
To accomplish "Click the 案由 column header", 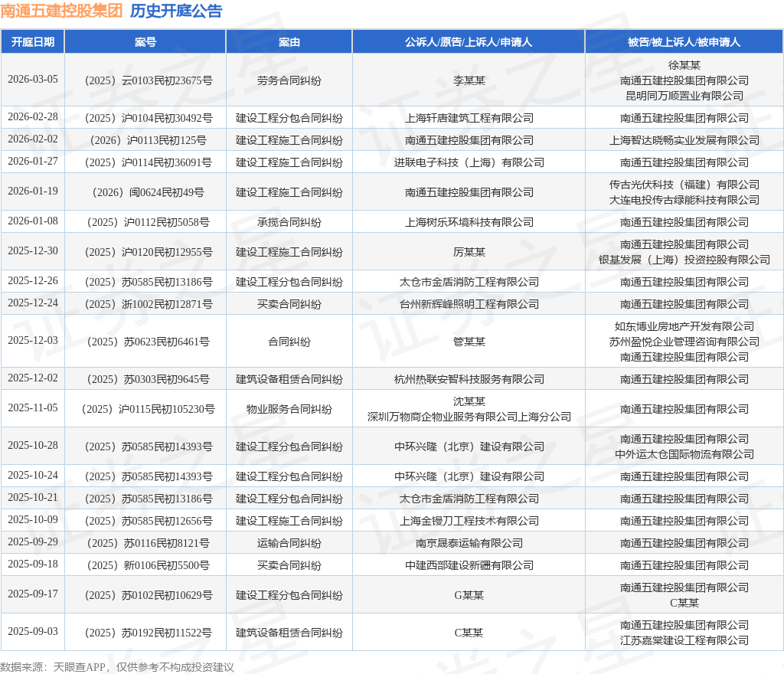I will [x=289, y=42].
